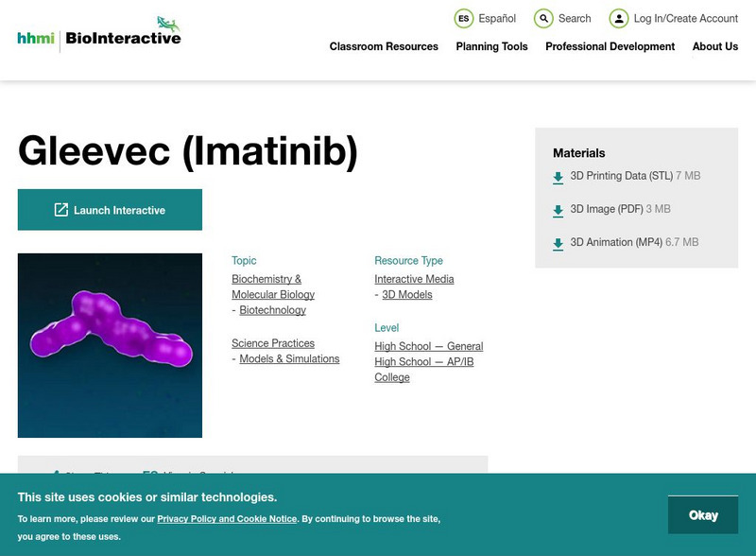Switch site language to Español

pyautogui.click(x=497, y=19)
